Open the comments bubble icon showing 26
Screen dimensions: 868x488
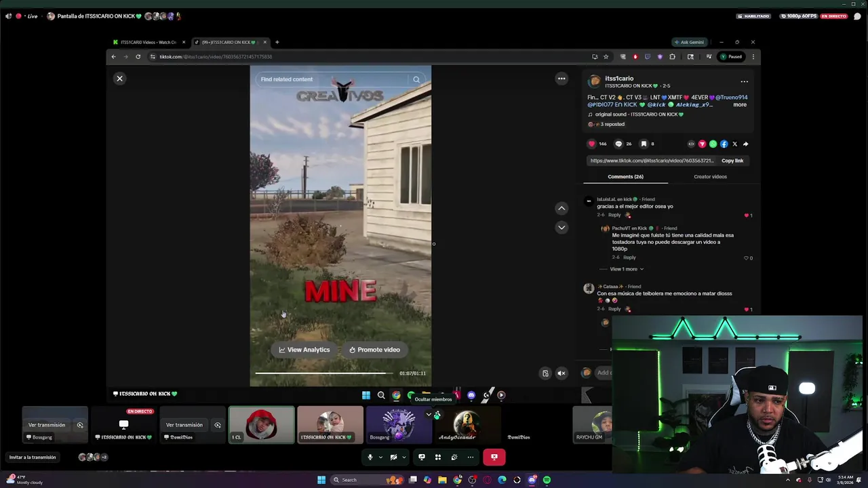(x=618, y=144)
